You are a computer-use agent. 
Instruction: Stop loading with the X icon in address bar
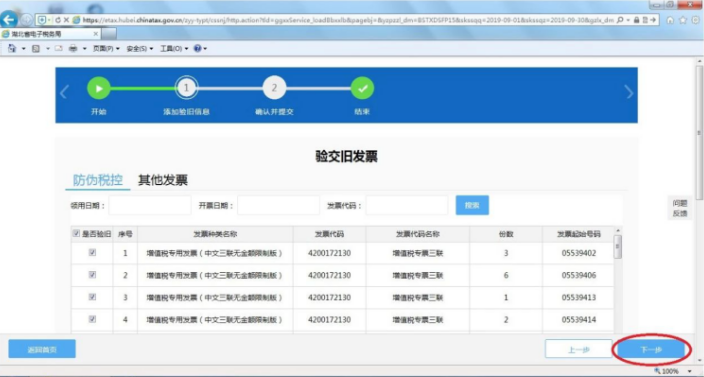pos(66,20)
